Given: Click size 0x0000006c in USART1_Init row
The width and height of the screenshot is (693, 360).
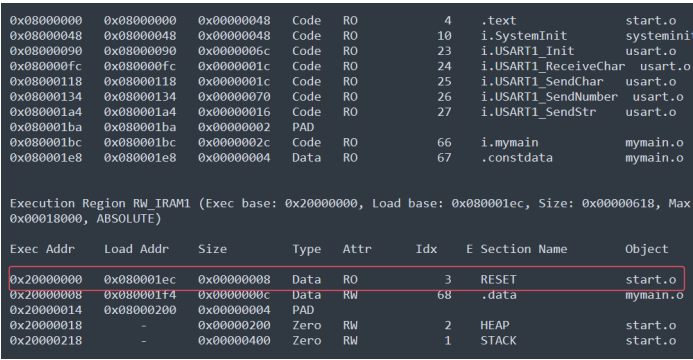Looking at the screenshot, I should tap(234, 51).
